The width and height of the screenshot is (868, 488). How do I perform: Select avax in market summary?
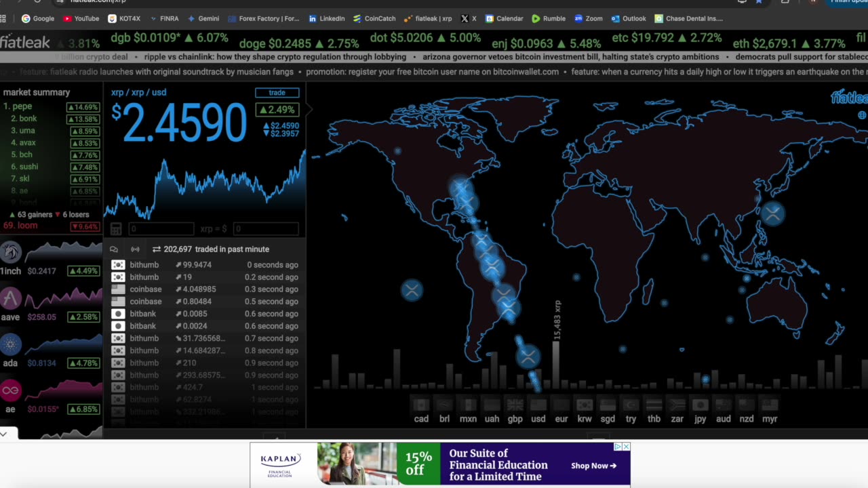click(x=51, y=143)
